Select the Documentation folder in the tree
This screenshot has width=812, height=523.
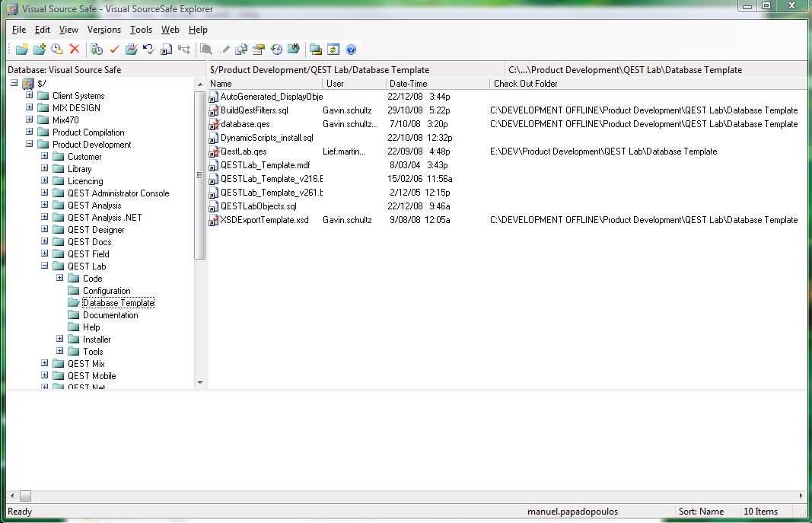110,315
